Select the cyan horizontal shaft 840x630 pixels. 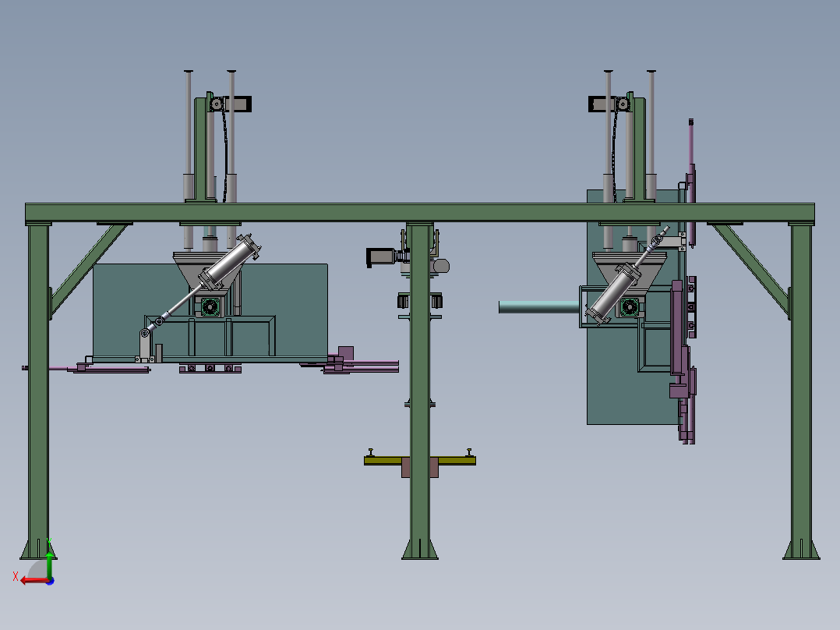click(x=538, y=307)
